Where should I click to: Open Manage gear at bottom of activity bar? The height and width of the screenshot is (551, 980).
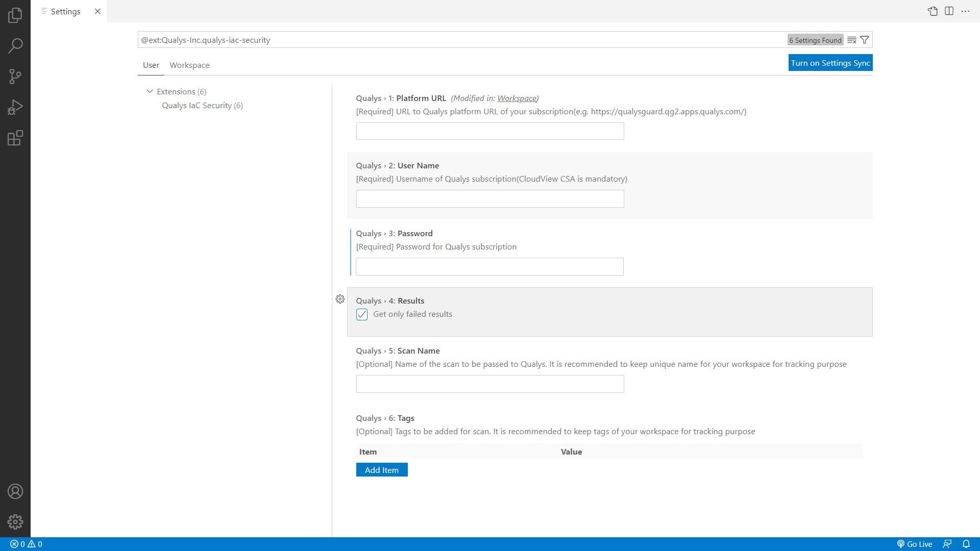(15, 522)
